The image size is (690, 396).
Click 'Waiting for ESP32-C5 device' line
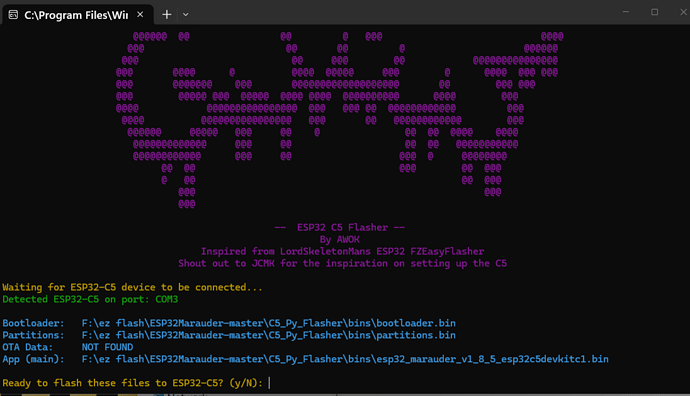pyautogui.click(x=132, y=287)
